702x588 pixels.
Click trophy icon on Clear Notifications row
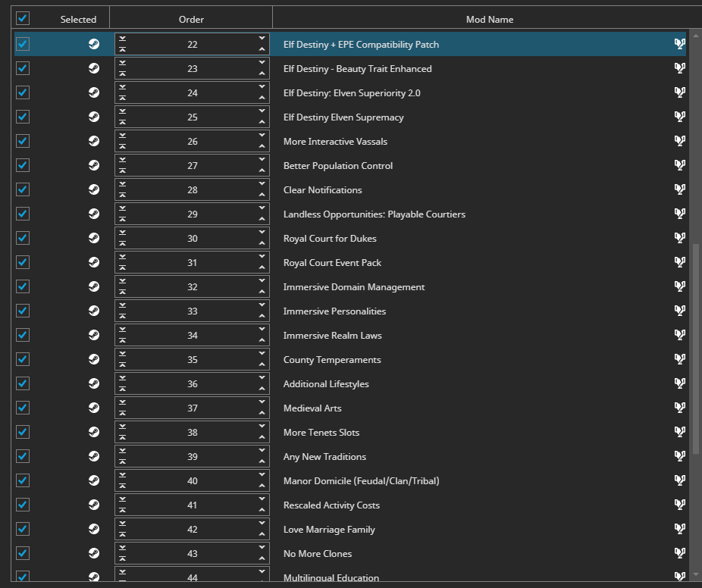679,189
